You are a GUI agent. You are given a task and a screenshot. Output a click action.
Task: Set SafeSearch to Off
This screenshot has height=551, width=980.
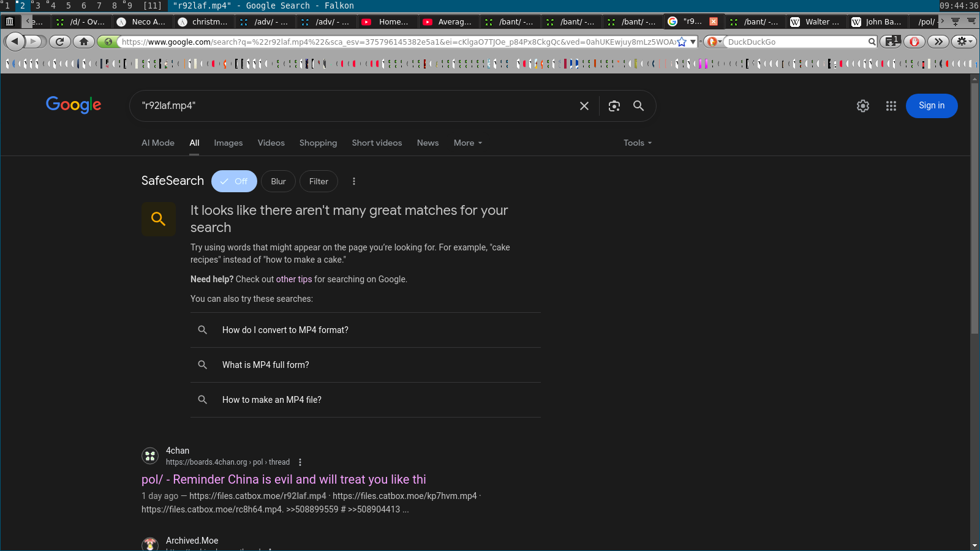(234, 181)
